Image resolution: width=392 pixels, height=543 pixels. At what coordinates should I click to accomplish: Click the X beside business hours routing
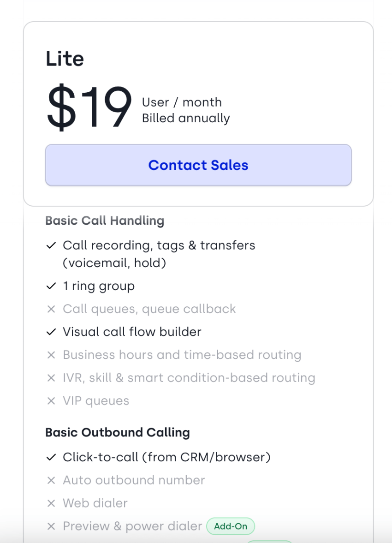tap(51, 355)
